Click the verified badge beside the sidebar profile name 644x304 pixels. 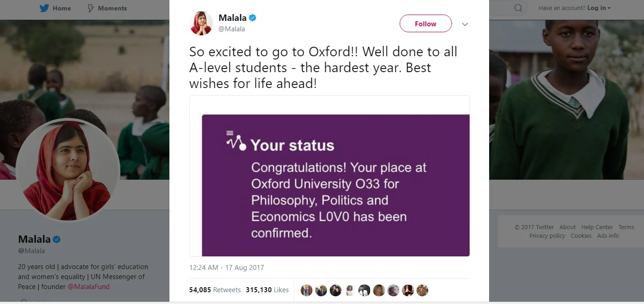point(57,240)
